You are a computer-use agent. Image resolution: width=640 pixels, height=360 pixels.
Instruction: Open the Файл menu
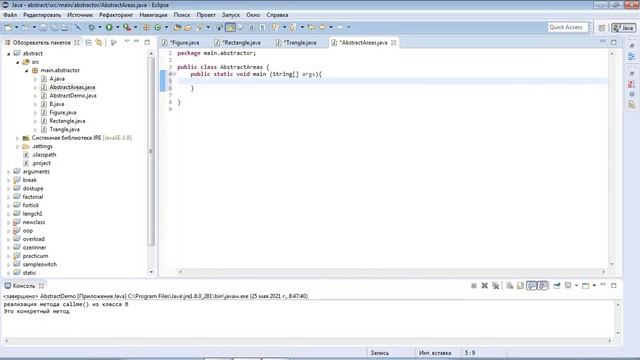coord(10,15)
